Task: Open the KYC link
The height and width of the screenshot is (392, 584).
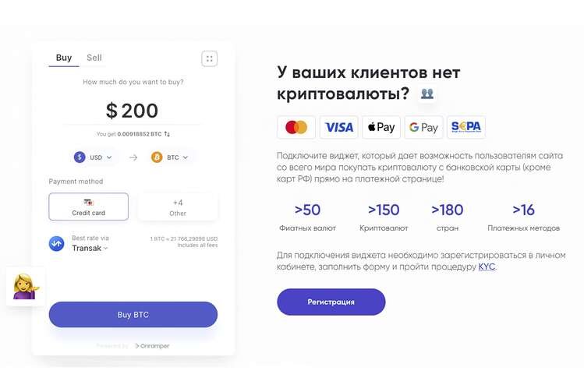Action: 487,267
